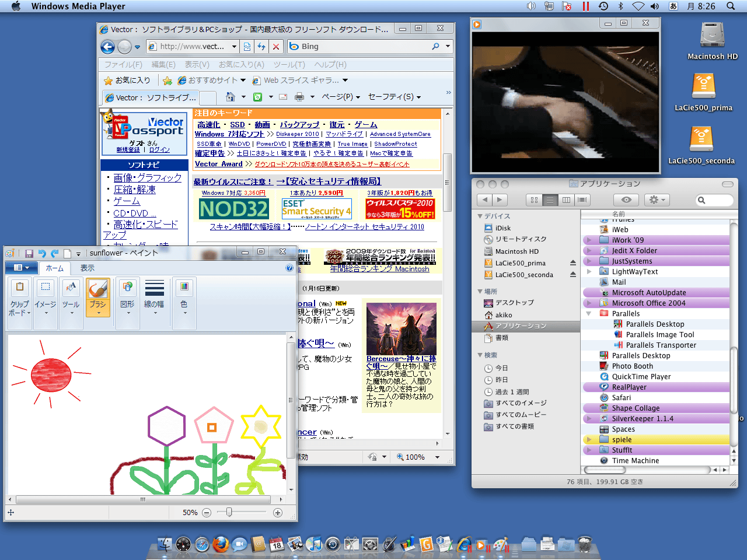
Task: Open the お気に入り(A) menu in IE
Action: pos(241,65)
